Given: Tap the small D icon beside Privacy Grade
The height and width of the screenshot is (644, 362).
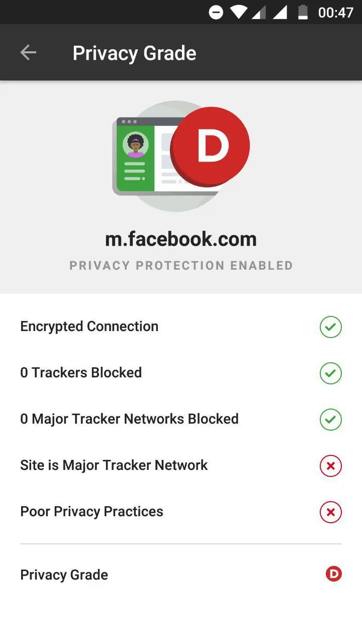Looking at the screenshot, I should 333,574.
